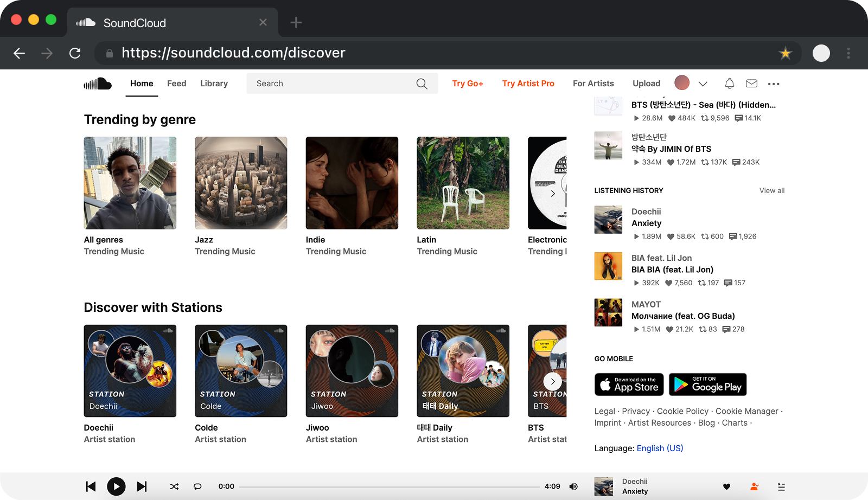Click the Try Artist Pro link
Image resolution: width=868 pixels, height=500 pixels.
528,84
